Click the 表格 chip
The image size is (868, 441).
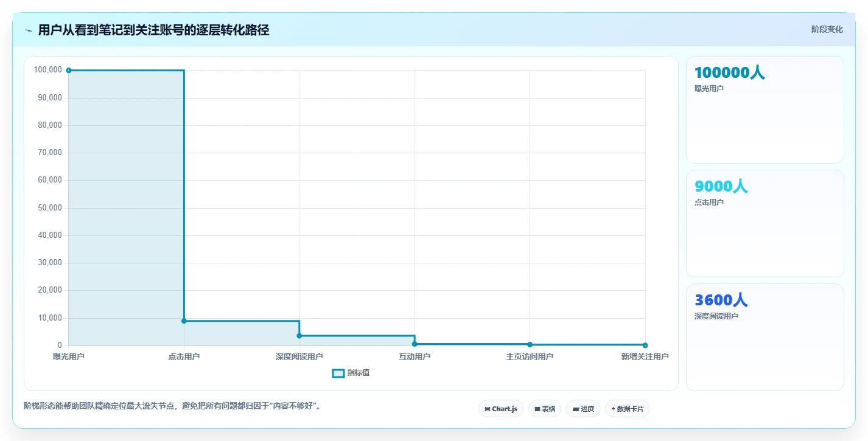pyautogui.click(x=545, y=409)
